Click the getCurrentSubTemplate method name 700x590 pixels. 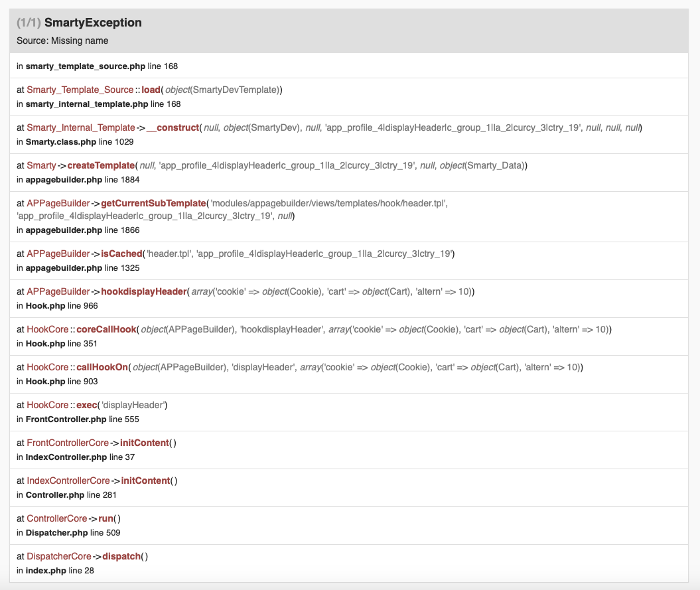tap(153, 204)
